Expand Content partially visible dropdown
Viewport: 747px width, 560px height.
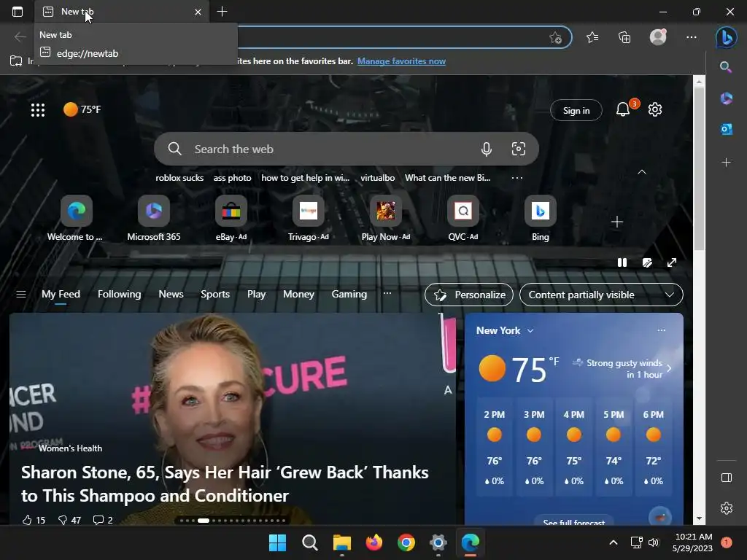[x=601, y=295]
